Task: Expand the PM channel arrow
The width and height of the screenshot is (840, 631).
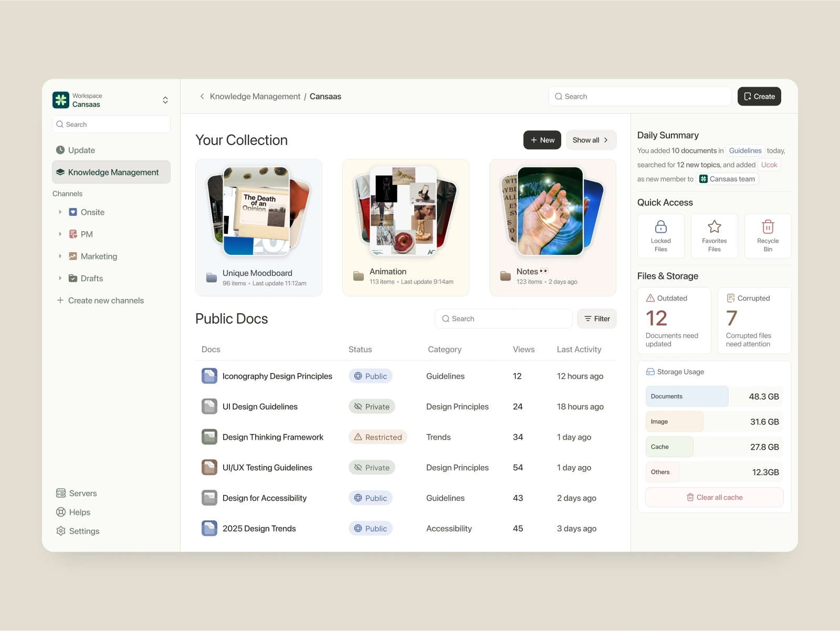Action: (60, 234)
